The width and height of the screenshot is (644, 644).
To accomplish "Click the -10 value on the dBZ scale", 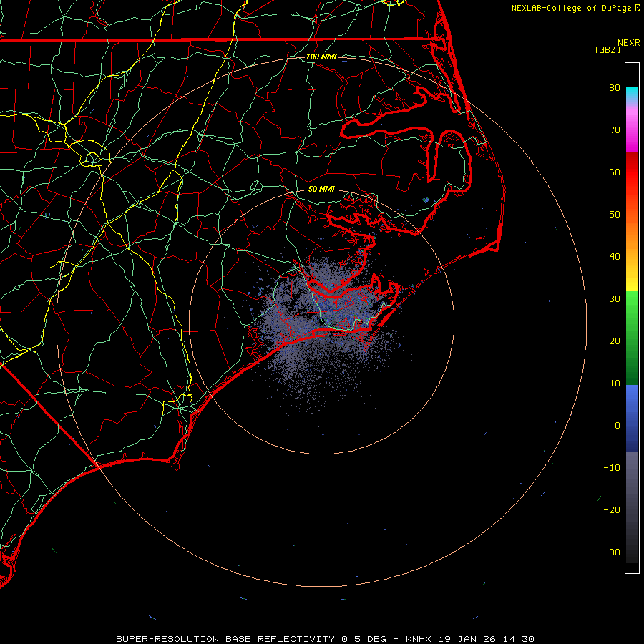I will click(x=612, y=468).
